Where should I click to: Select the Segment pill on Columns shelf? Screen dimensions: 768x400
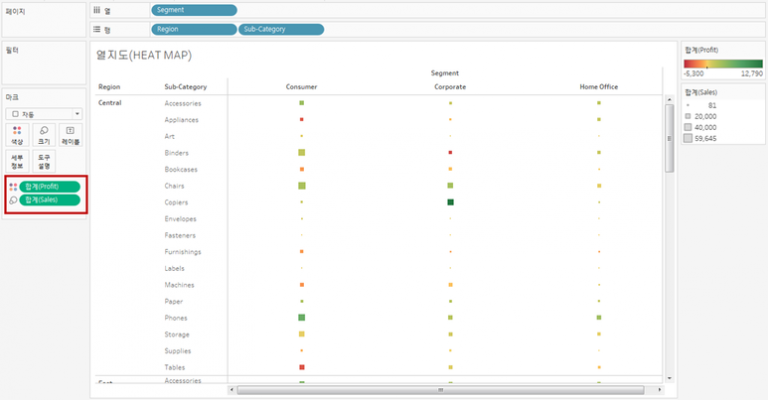[x=194, y=9]
